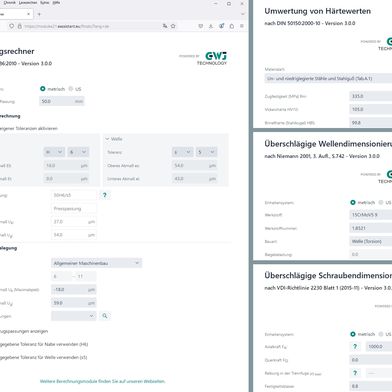Open the Hilfe menu in the browser
Image resolution: width=392 pixels, height=392 pixels.
pos(56,3)
